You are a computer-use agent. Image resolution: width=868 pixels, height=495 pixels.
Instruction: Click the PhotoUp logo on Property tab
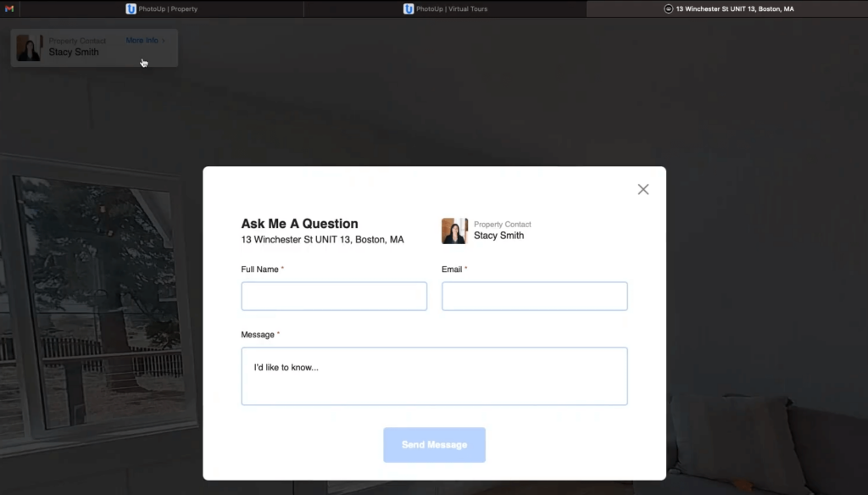131,8
